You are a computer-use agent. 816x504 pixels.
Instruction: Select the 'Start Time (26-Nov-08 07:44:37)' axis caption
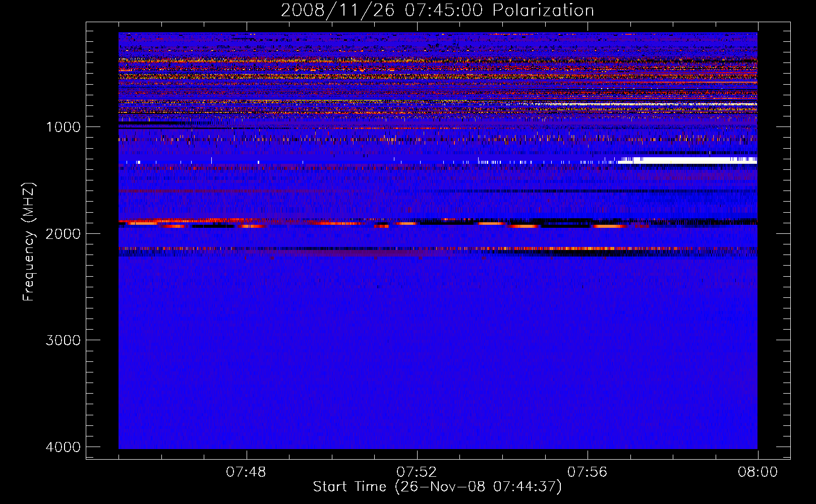click(x=437, y=487)
